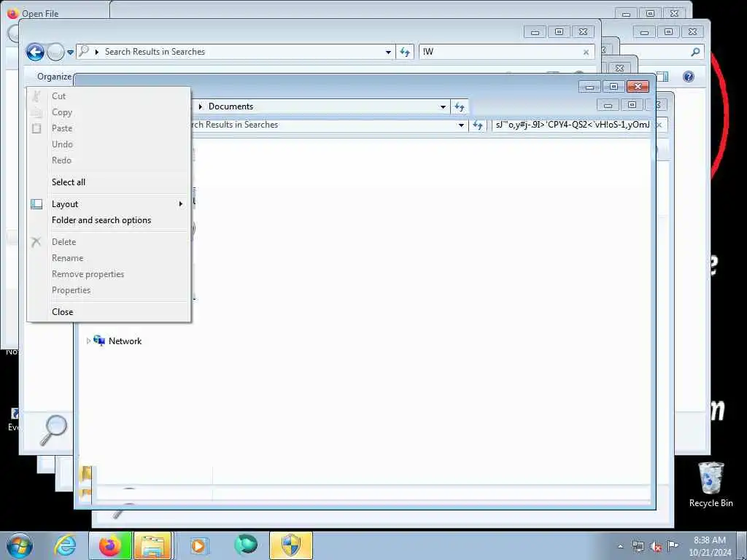Viewport: 747px width, 560px height.
Task: Toggle the preview pane icon beside Help
Action: point(662,77)
